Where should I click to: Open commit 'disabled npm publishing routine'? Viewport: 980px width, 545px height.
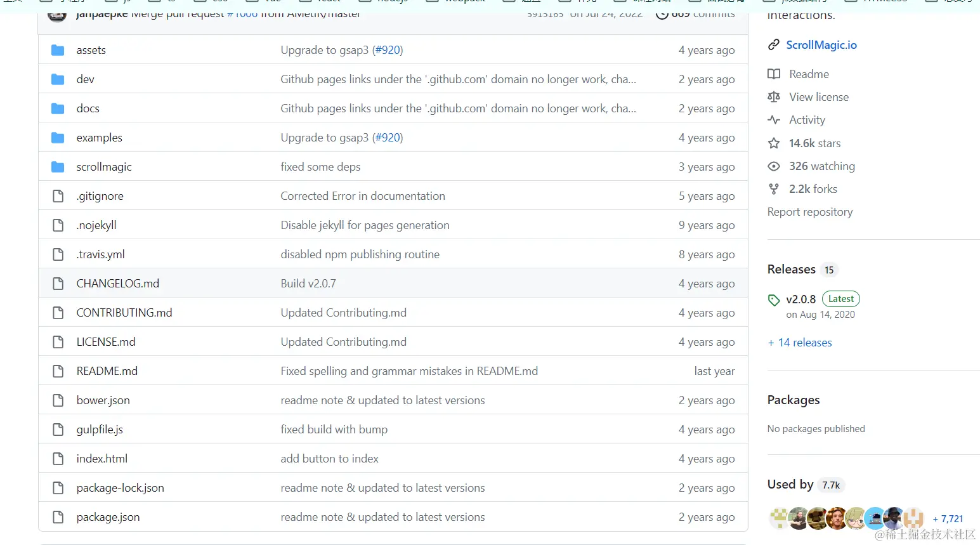[360, 254]
